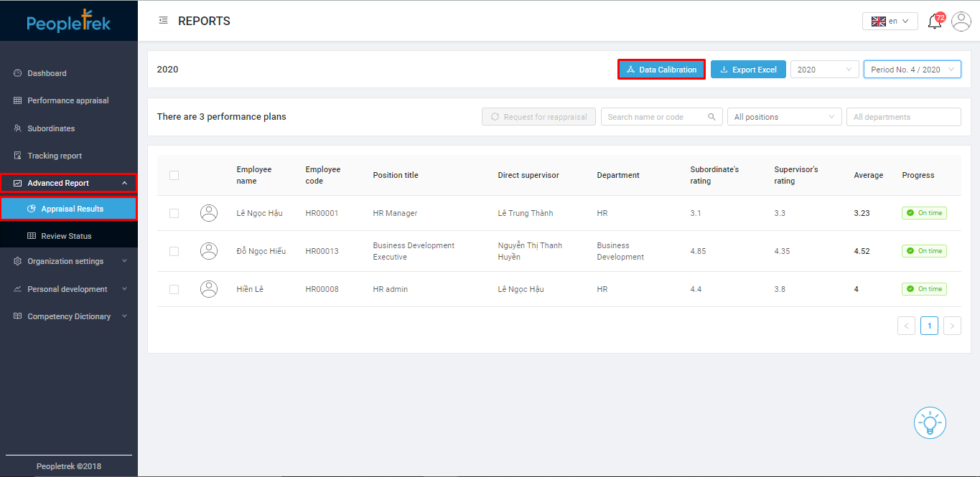Open the user profile avatar menu
Screen dimensions: 980x477
(961, 22)
